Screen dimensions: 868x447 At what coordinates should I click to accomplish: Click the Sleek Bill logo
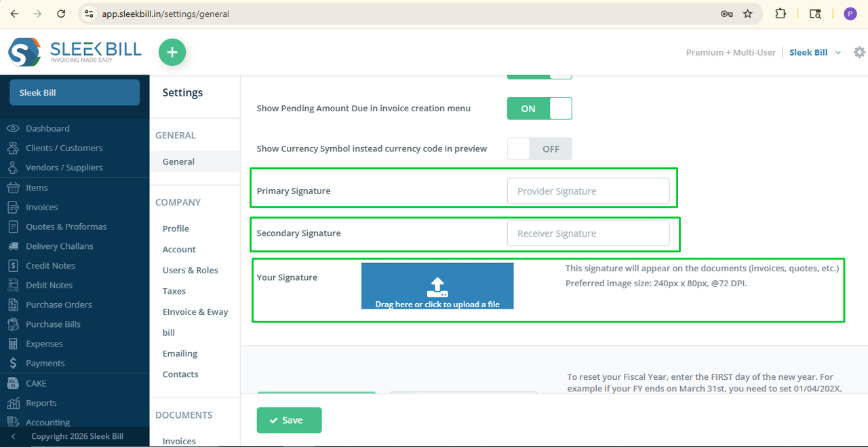coord(75,52)
